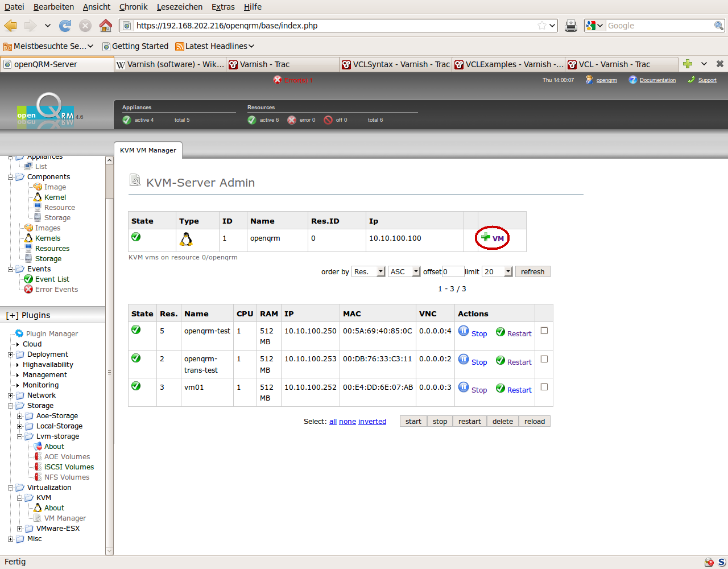
Task: Click the browser back arrow
Action: point(11,26)
